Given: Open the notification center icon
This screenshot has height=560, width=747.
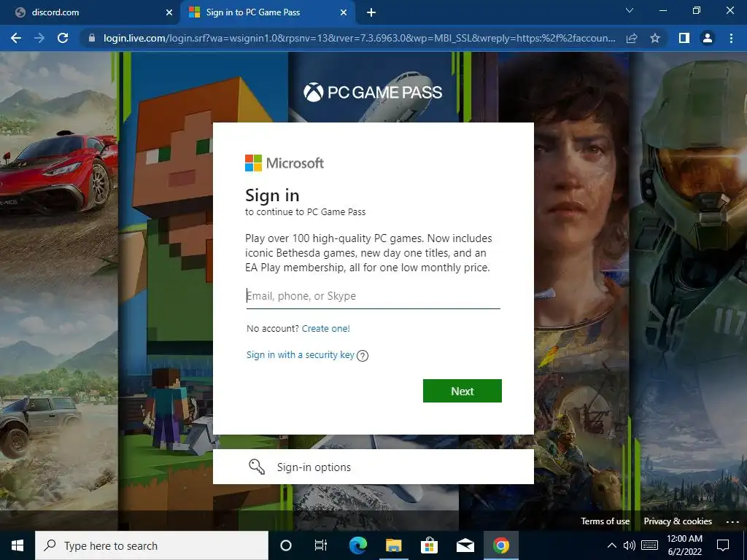Looking at the screenshot, I should click(x=723, y=545).
